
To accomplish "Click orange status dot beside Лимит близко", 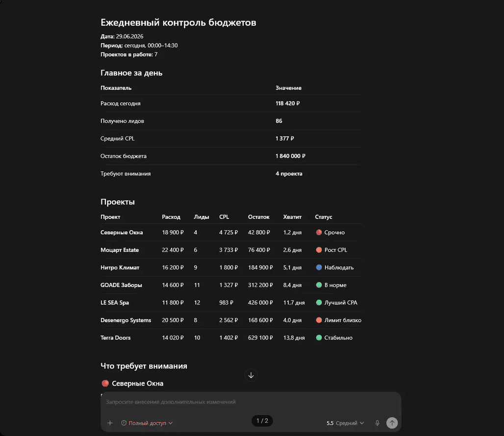I will [x=319, y=320].
